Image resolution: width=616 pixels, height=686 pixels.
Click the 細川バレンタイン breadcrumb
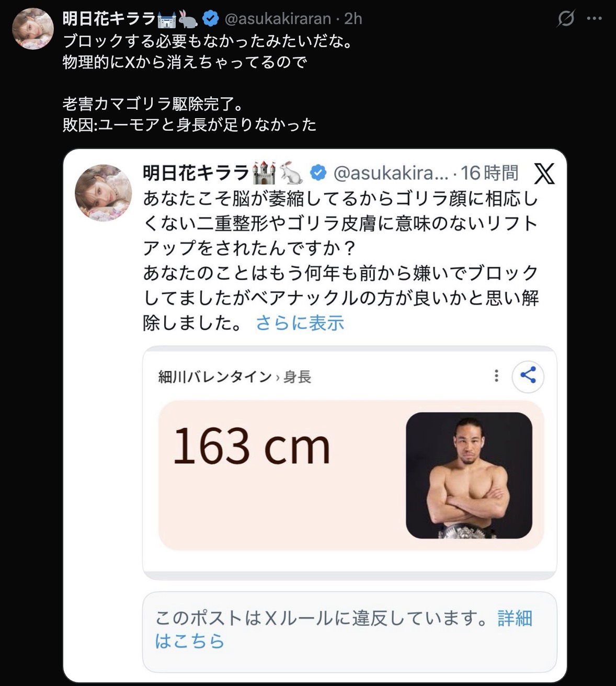point(215,377)
